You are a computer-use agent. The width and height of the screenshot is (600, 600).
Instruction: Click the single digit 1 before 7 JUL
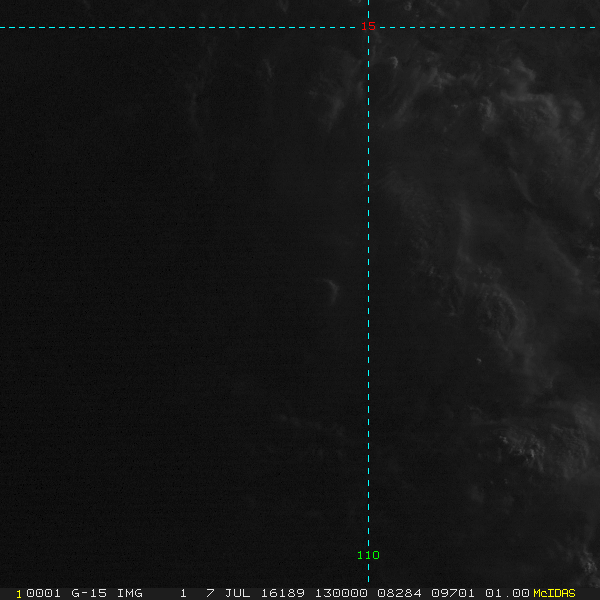click(183, 593)
